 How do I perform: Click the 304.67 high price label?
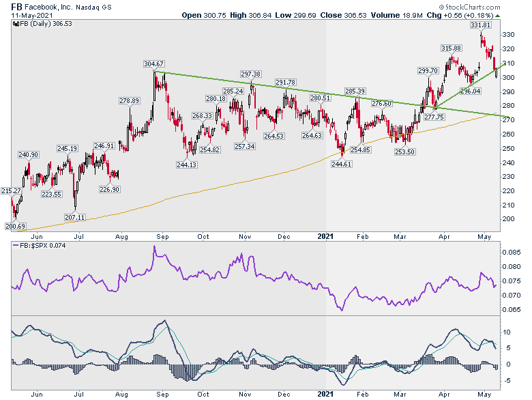pyautogui.click(x=153, y=64)
